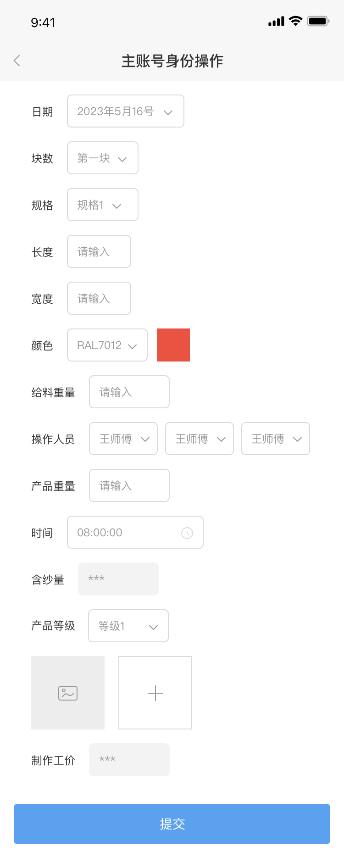Open the uploaded image placeholder thumbnail

coord(68,693)
